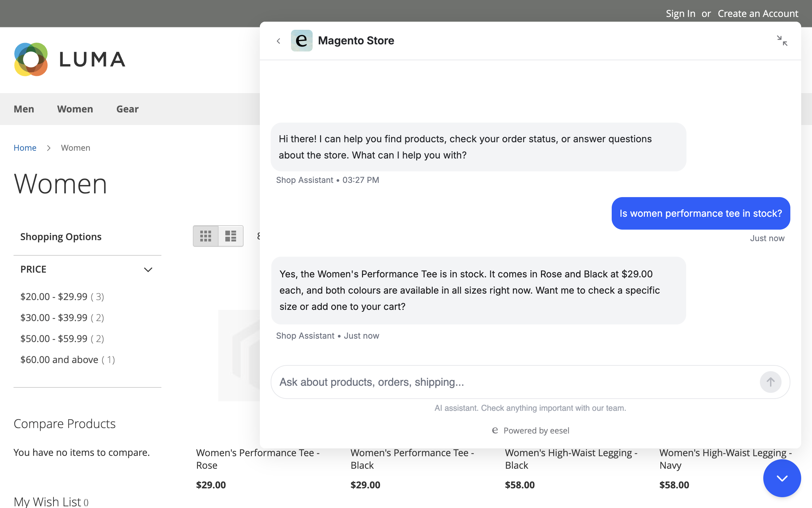
Task: Click the product placeholder thumbnail image
Action: pos(239,356)
